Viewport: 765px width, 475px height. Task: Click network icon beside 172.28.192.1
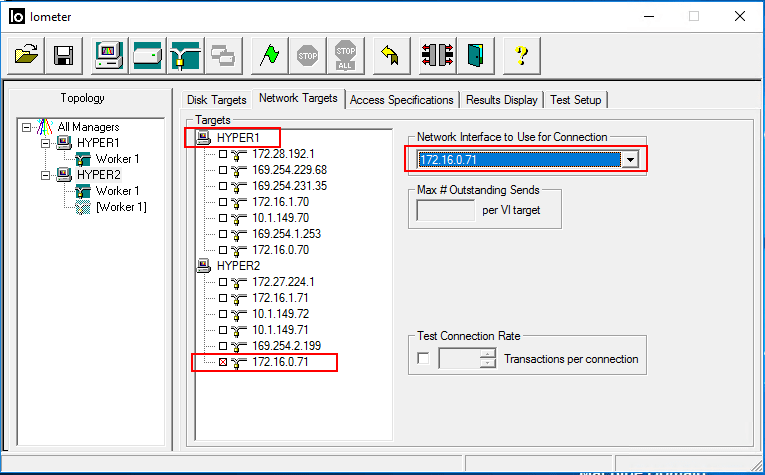coord(239,155)
